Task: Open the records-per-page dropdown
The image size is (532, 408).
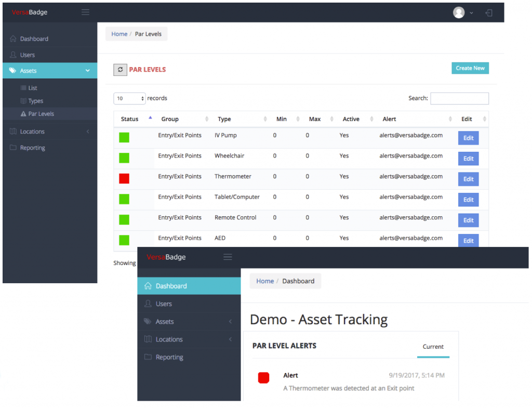Action: (x=129, y=98)
